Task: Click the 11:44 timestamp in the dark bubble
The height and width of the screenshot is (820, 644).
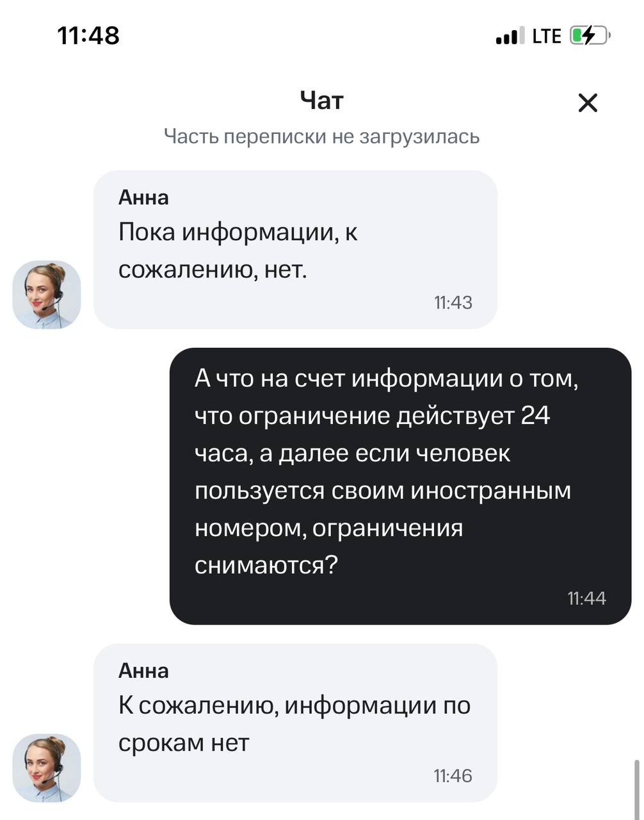Action: pos(586,598)
